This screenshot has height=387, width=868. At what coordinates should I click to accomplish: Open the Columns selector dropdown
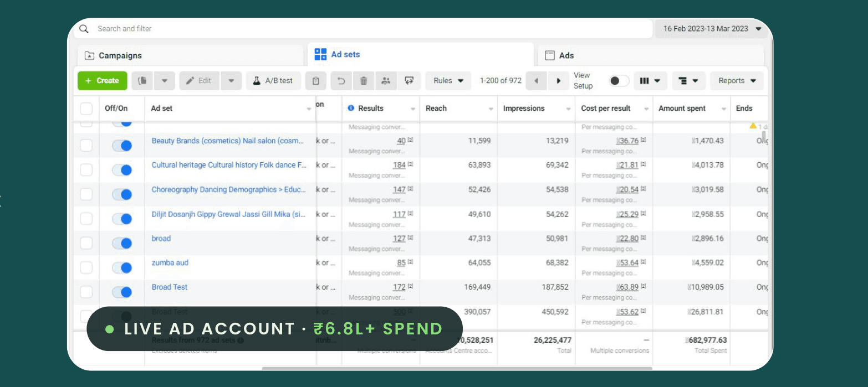(x=650, y=81)
